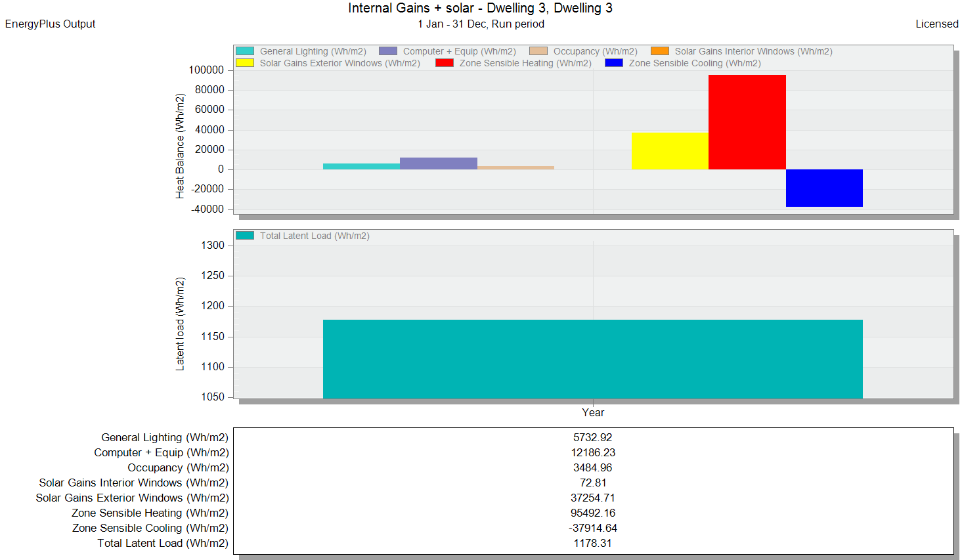
Task: Click the 'Year' x-axis label
Action: (x=593, y=412)
